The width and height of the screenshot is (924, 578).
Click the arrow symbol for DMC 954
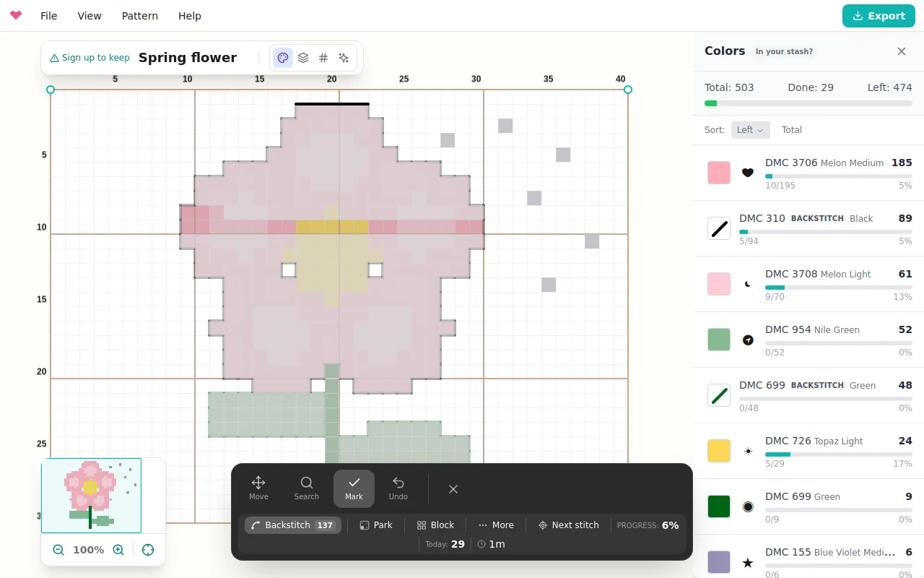pyautogui.click(x=748, y=340)
